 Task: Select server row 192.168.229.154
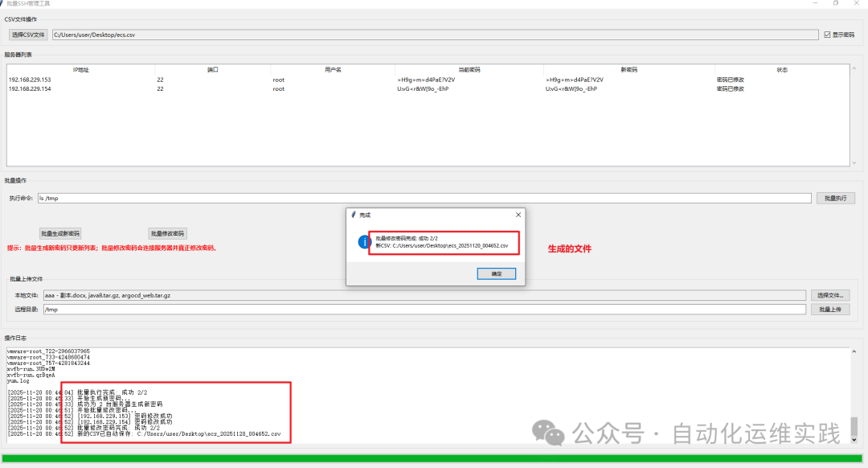click(428, 88)
